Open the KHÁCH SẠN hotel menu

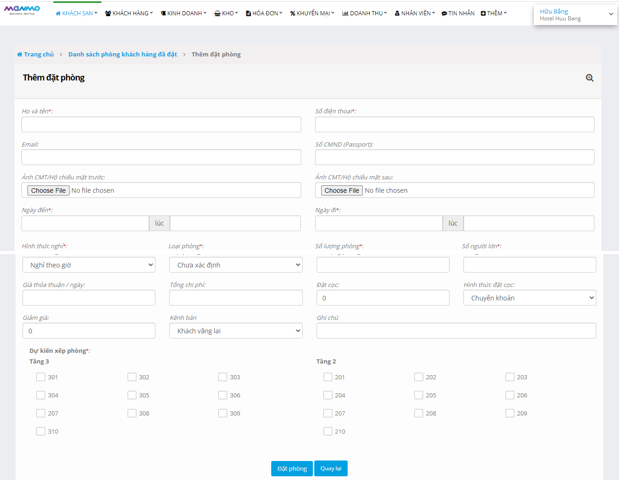(77, 14)
